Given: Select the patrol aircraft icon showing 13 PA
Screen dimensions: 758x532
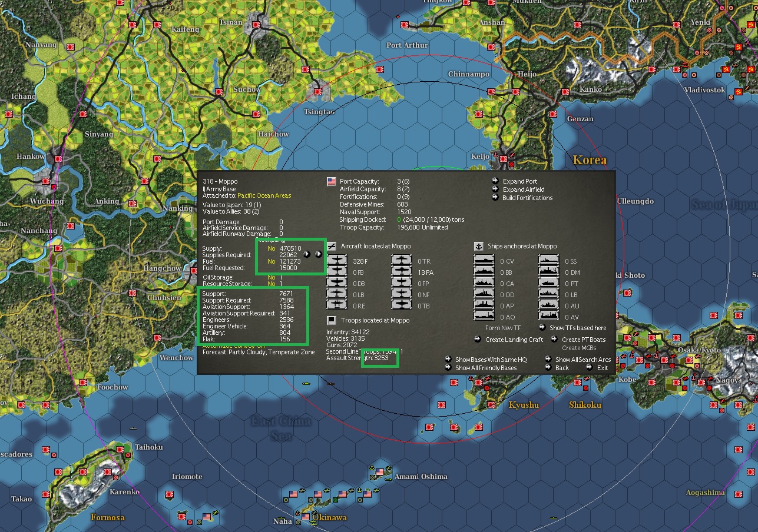Looking at the screenshot, I should (x=402, y=272).
